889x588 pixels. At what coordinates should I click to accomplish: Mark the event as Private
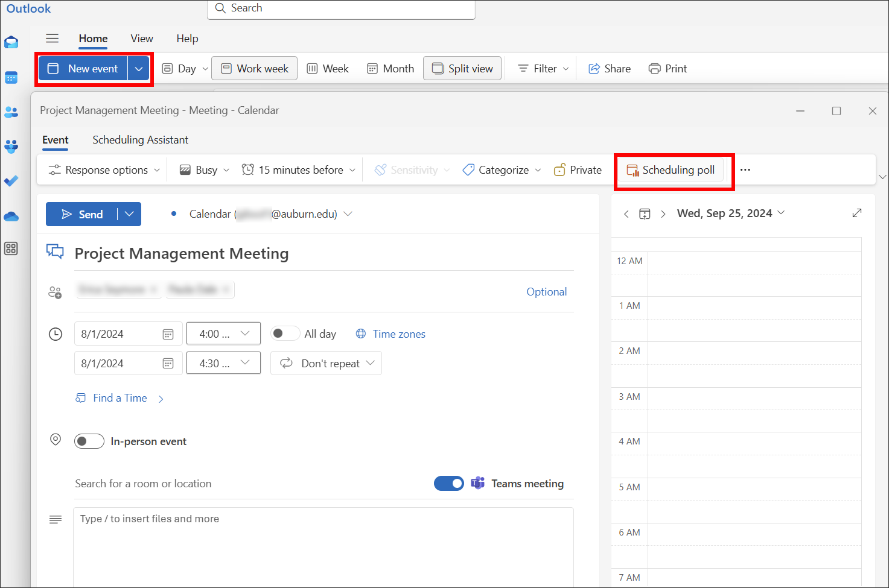pyautogui.click(x=578, y=170)
